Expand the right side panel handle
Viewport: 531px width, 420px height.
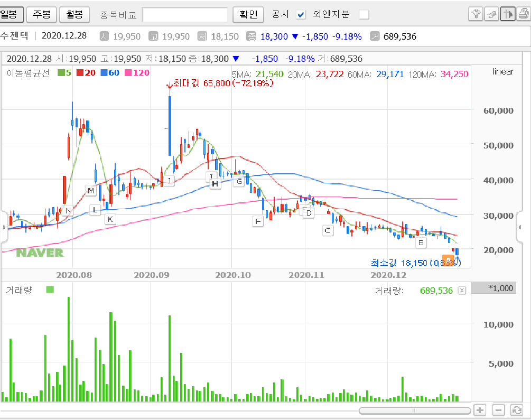tap(520, 227)
